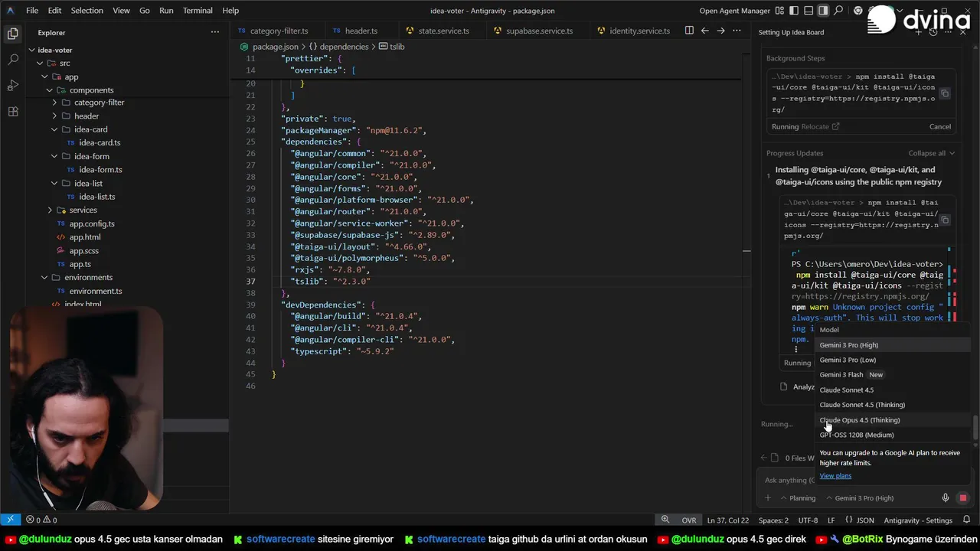Toggle the bottom panel visibility

click(808, 11)
